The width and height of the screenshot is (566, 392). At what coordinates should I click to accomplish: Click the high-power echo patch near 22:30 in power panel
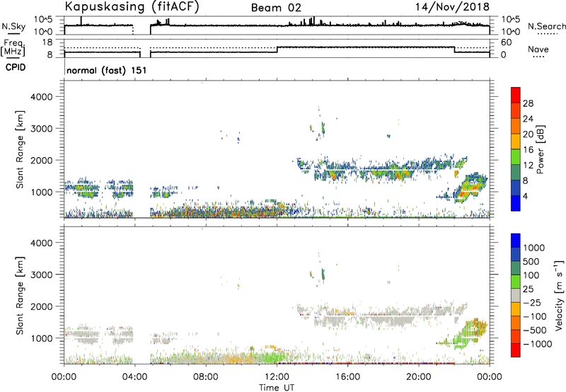pos(468,188)
